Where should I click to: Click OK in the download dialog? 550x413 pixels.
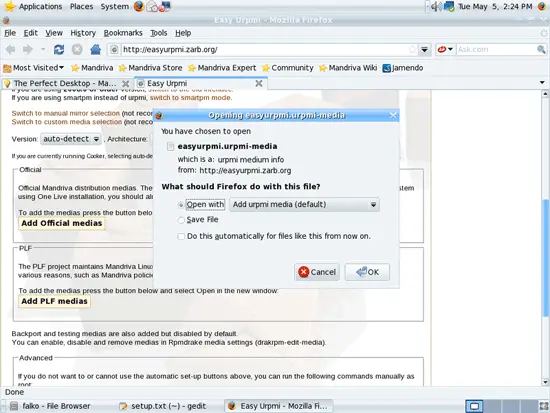pyautogui.click(x=367, y=272)
